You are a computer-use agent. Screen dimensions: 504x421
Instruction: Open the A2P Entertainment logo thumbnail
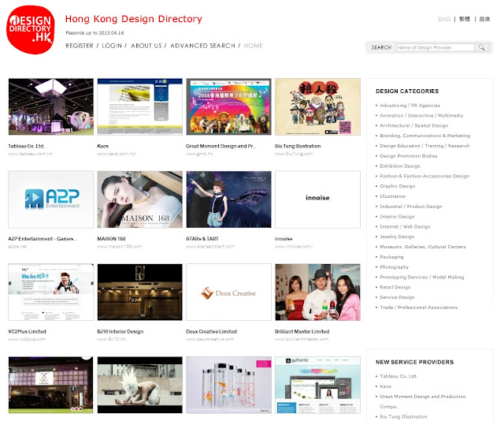[51, 199]
